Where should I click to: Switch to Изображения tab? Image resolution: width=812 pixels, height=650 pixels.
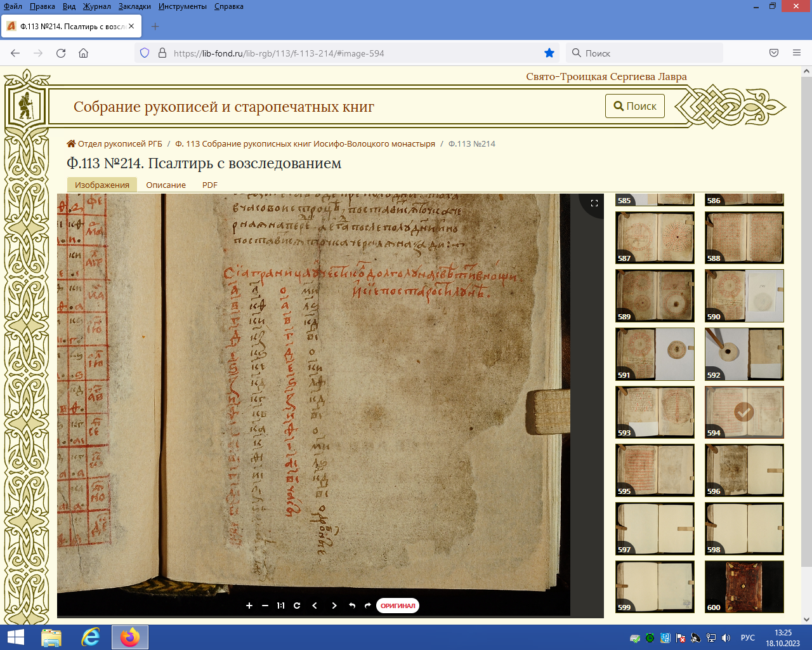tap(102, 185)
